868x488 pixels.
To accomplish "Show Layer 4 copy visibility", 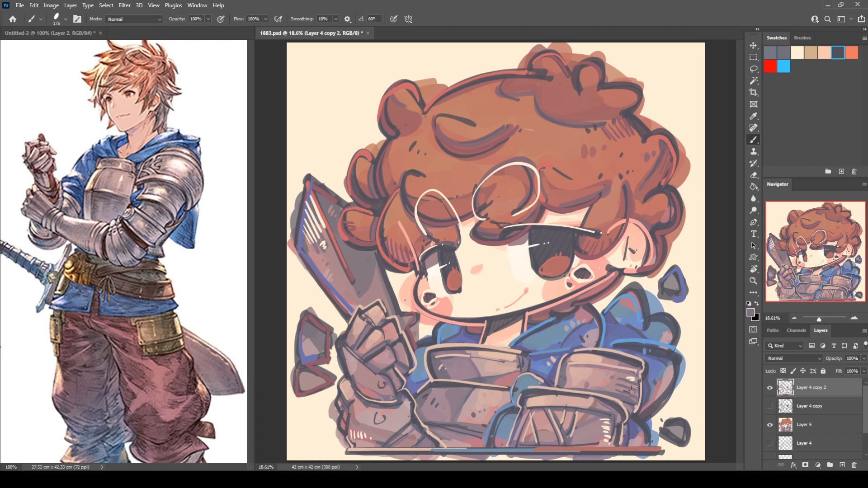I will click(x=770, y=406).
